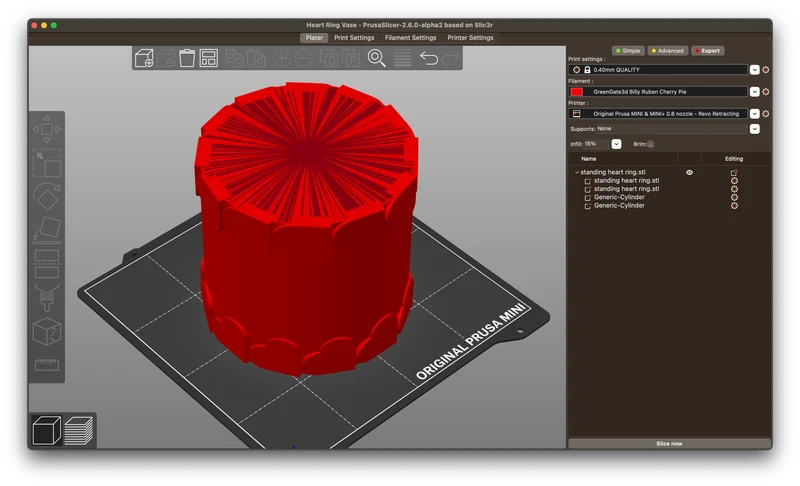Click the Original Prusa MINI printer field

[x=658, y=114]
